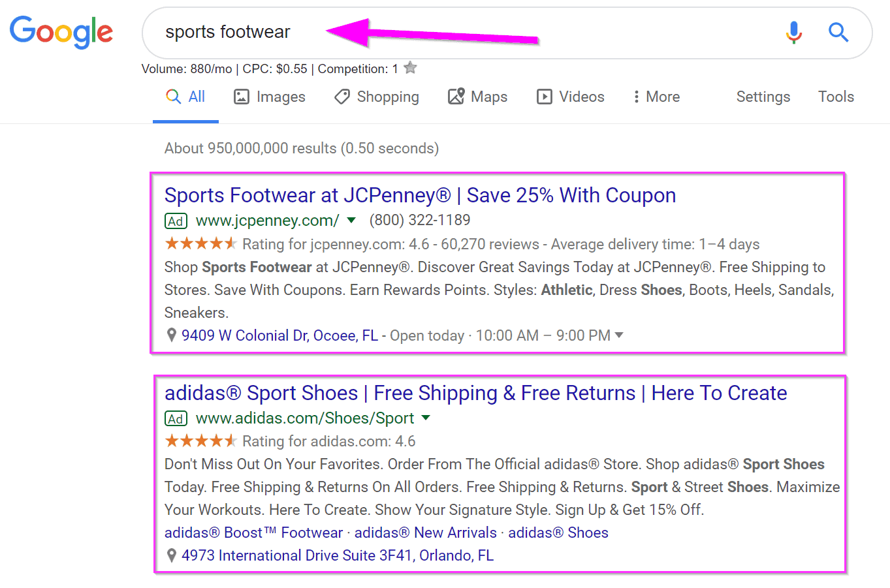Switch to the Shopping tab
Image resolution: width=890 pixels, height=588 pixels.
(x=377, y=97)
